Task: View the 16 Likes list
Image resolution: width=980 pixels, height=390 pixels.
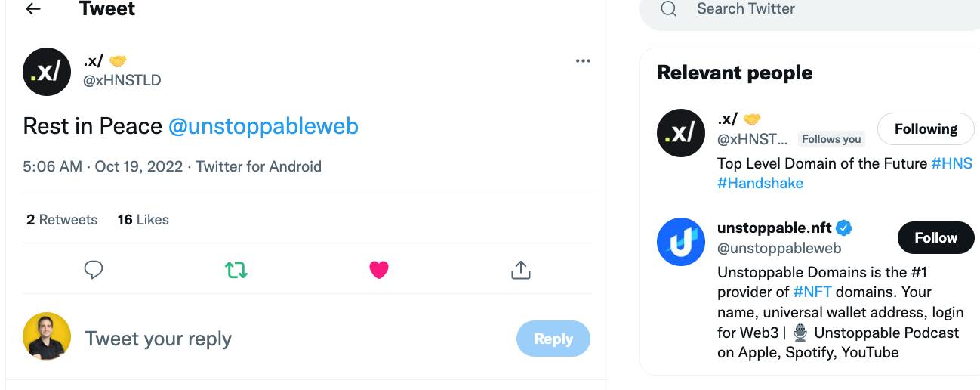Action: tap(143, 220)
